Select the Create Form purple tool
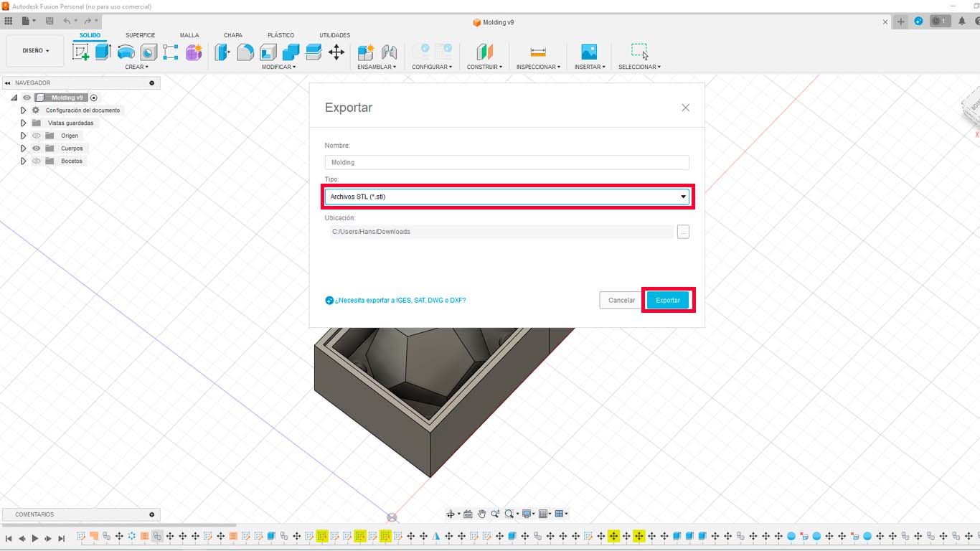Screen dimensions: 980x551 click(x=194, y=52)
